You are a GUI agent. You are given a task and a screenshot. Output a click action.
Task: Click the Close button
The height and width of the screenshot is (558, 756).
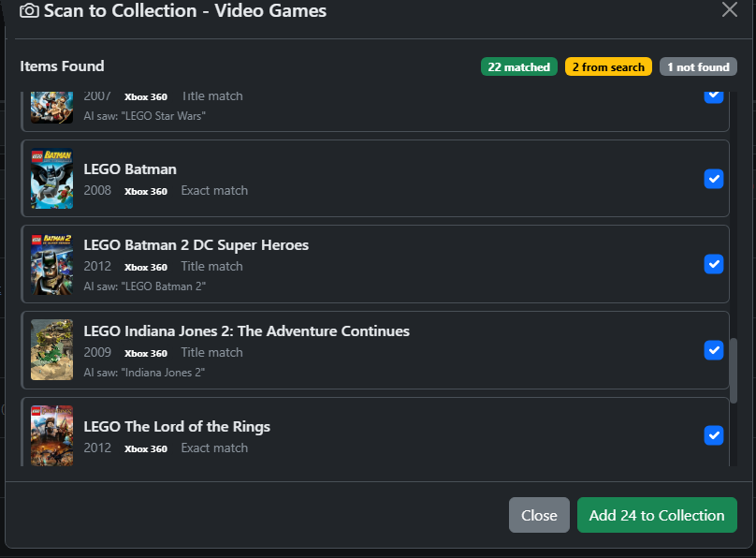point(539,514)
